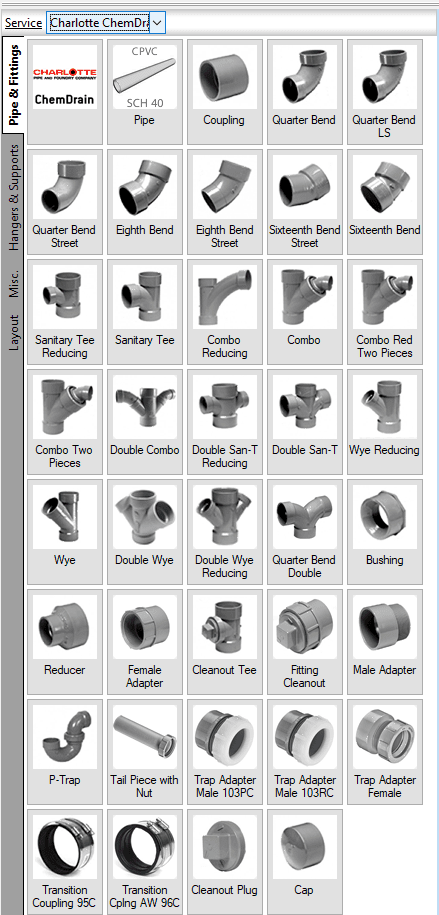
Task: Switch to the Pipe & Fittings tab
Action: click(13, 85)
